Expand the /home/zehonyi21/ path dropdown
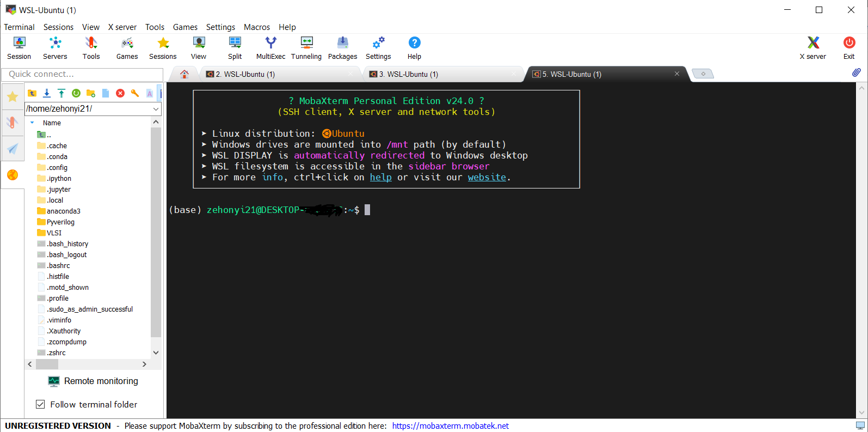This screenshot has width=868, height=432. [x=156, y=109]
